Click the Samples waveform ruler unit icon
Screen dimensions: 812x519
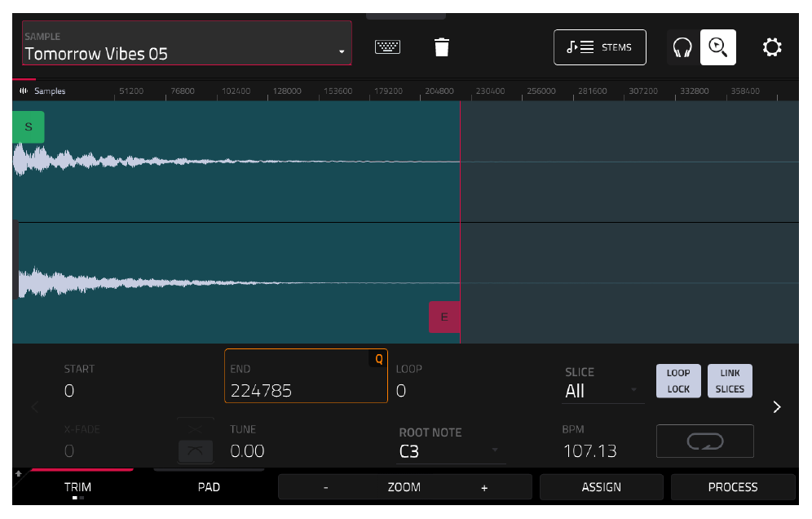(24, 91)
